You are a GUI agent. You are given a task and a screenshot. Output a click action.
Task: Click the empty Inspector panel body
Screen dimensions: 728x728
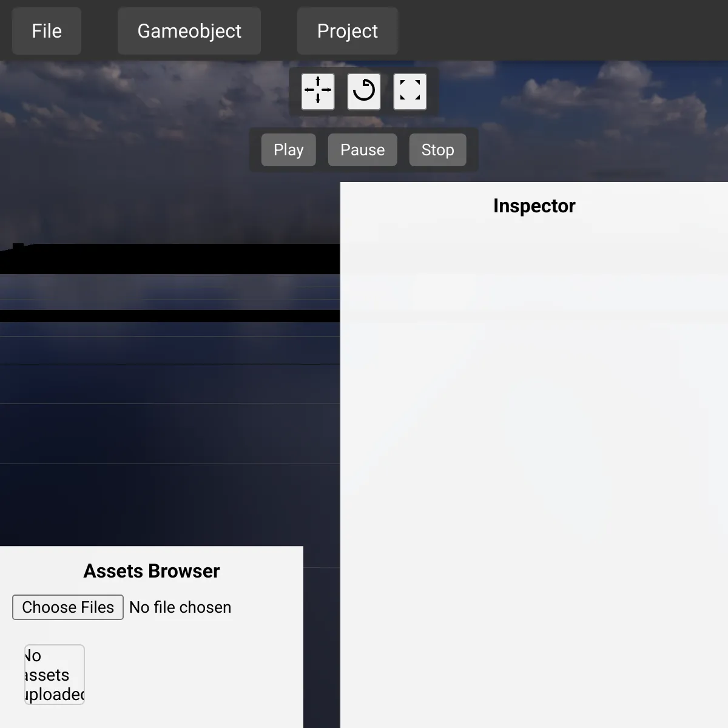tap(534, 455)
